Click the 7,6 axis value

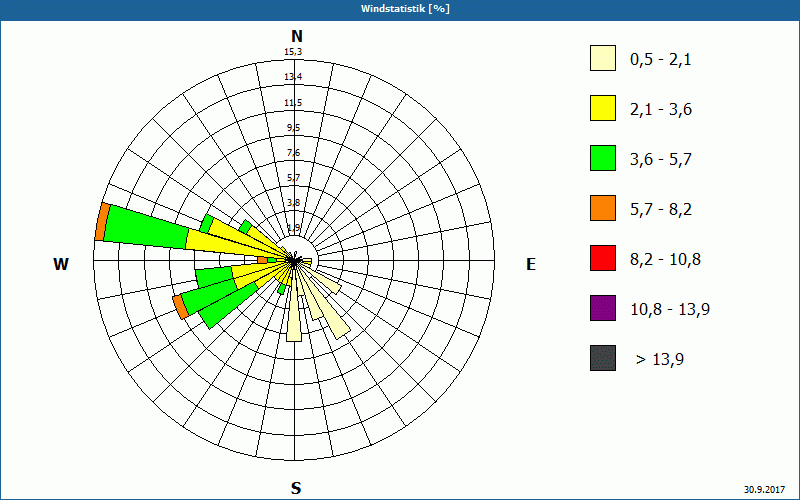click(x=293, y=153)
